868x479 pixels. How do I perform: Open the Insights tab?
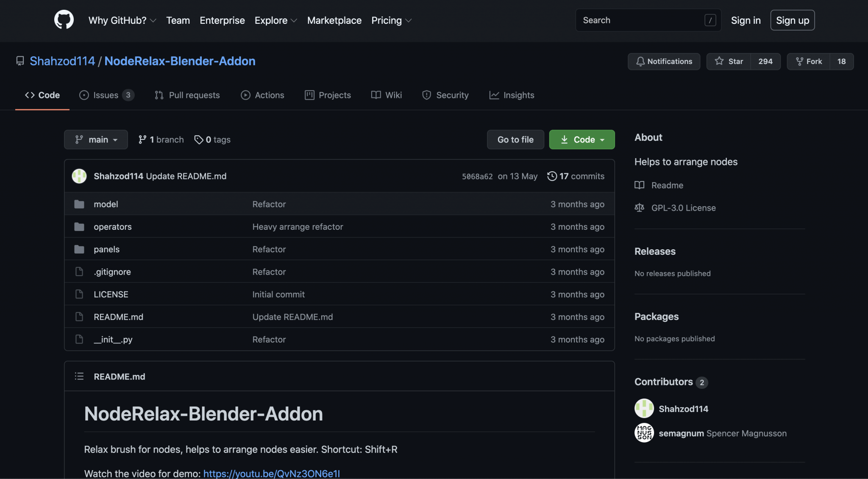point(512,95)
